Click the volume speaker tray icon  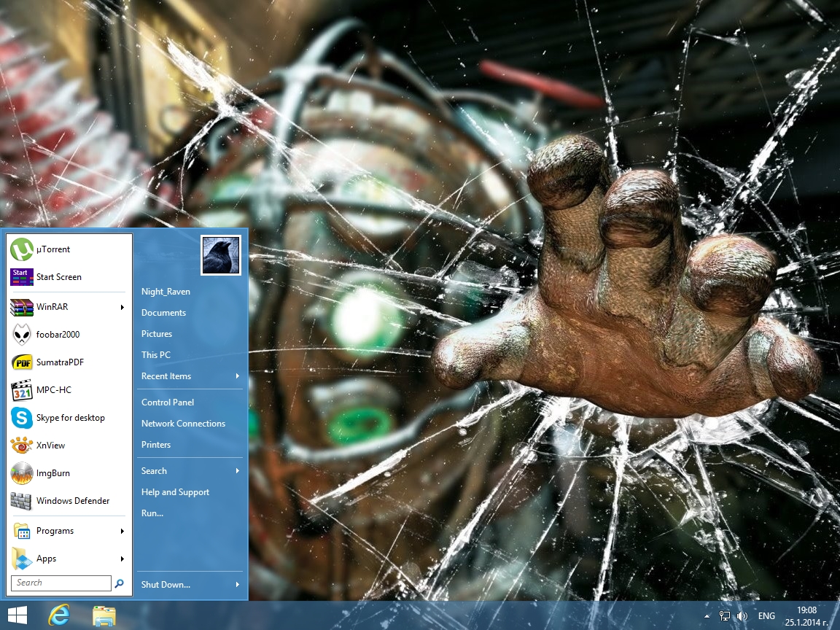[742, 616]
